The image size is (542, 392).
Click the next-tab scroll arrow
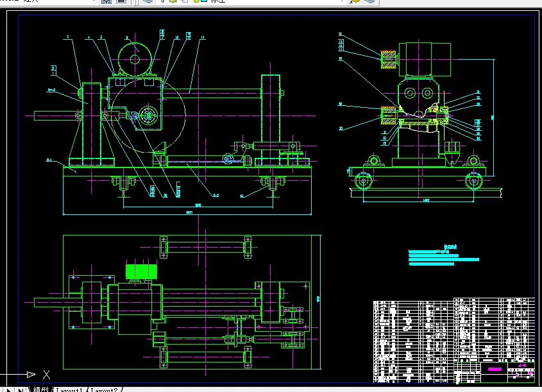8,390
